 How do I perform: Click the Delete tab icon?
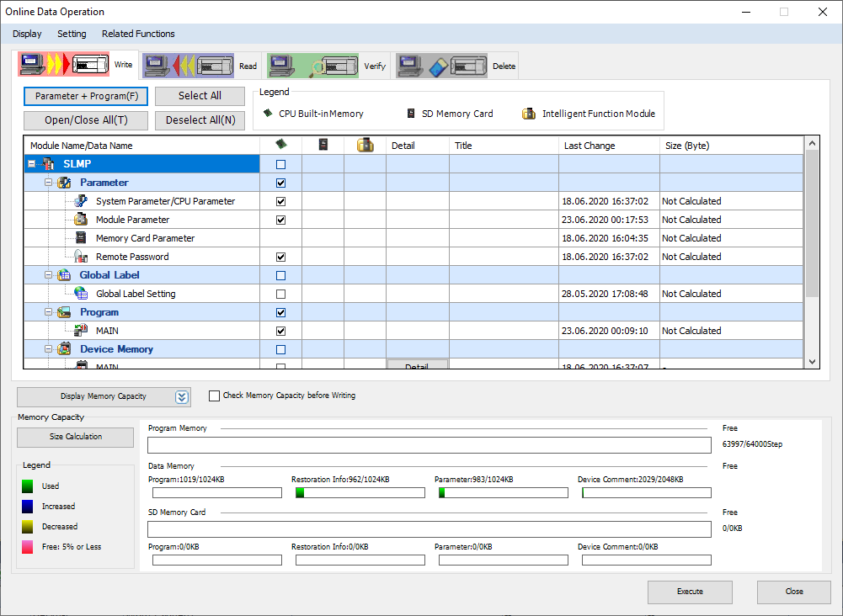(442, 66)
